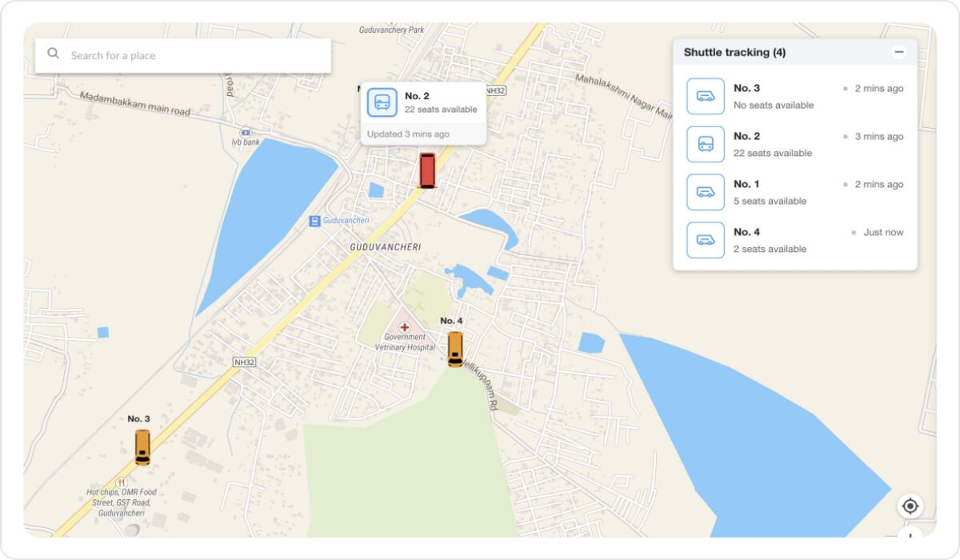
Task: Select shuttle No. 2 bus icon in list
Action: 706,145
